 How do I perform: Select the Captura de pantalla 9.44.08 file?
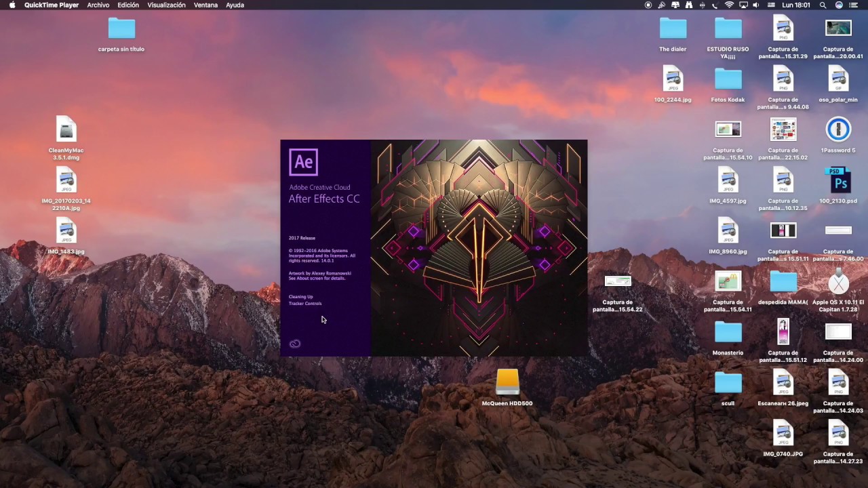(x=783, y=79)
